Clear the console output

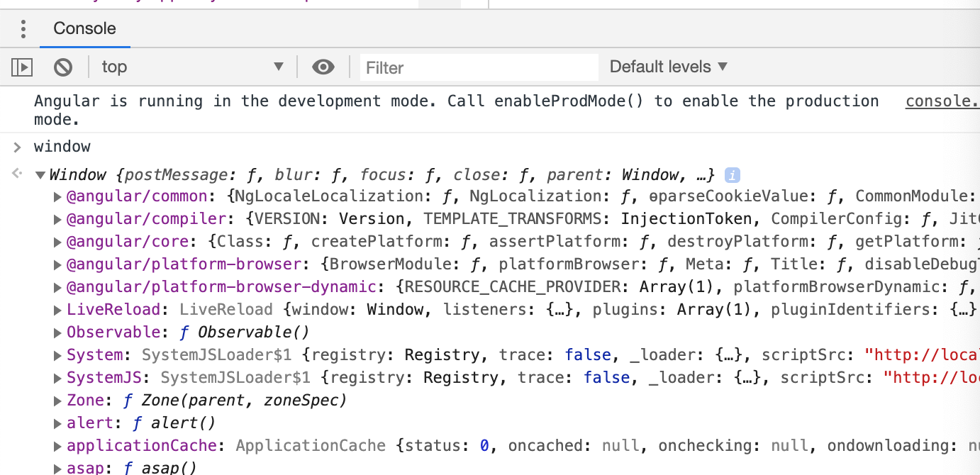pyautogui.click(x=63, y=67)
